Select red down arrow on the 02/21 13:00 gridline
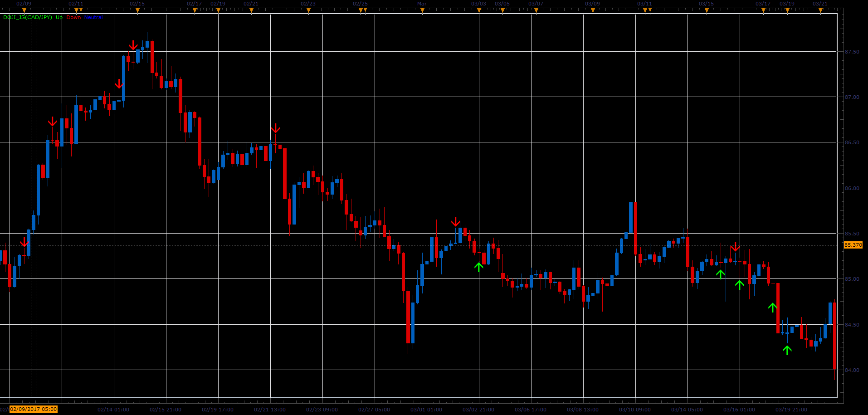The width and height of the screenshot is (868, 415). click(x=275, y=128)
